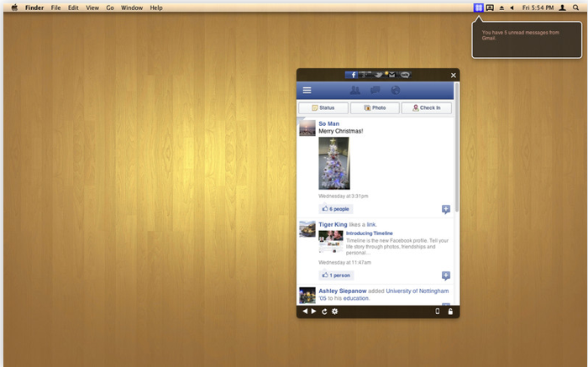Open the View menu

[x=92, y=8]
